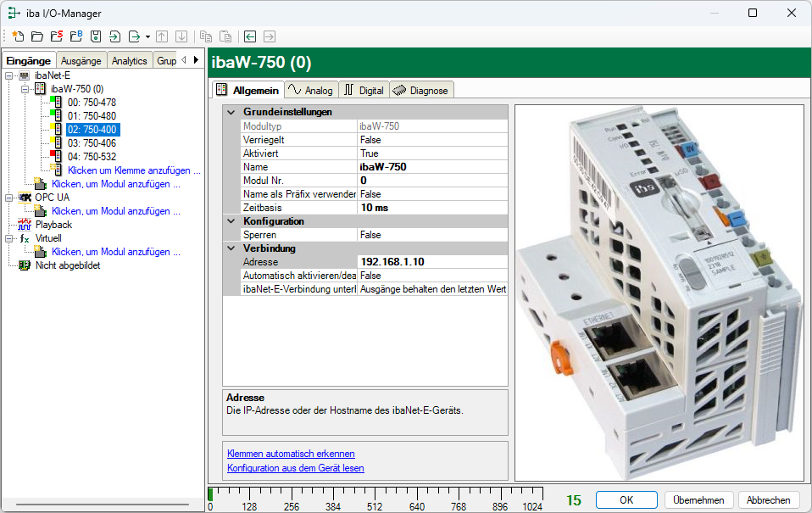The height and width of the screenshot is (513, 812).
Task: Open the Analytics tab
Action: (x=130, y=61)
